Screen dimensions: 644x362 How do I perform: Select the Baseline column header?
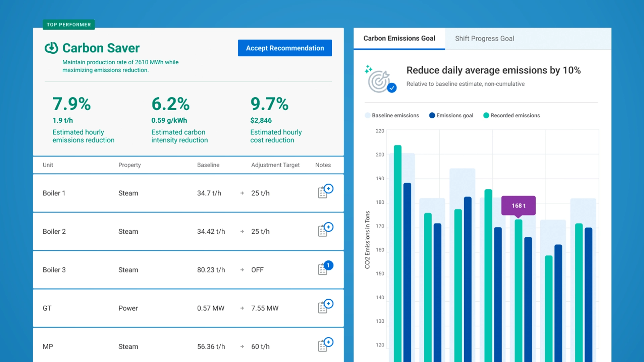pos(208,165)
